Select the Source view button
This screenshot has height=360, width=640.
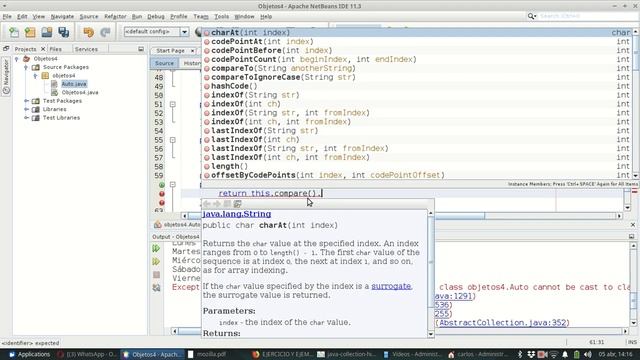point(164,63)
